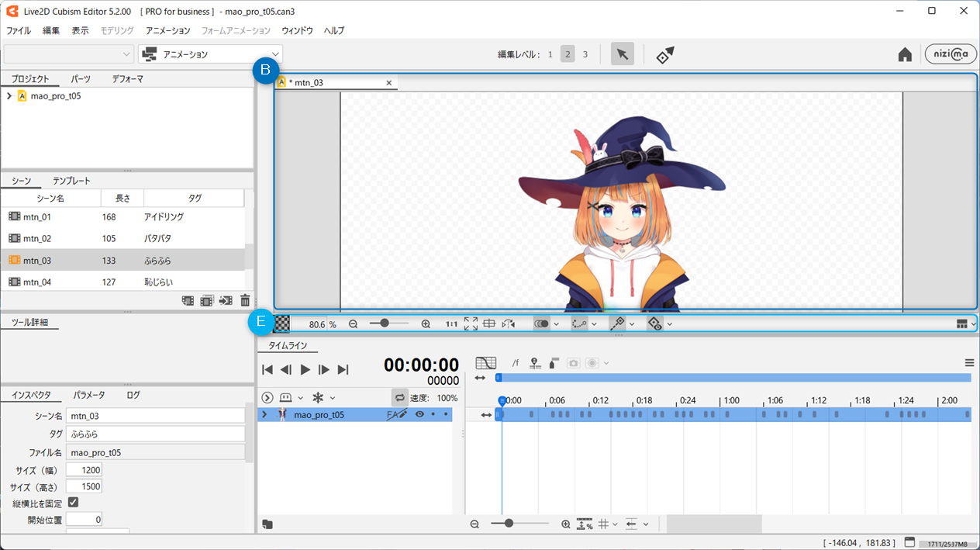Delete the selected scene with trash icon

click(x=245, y=300)
